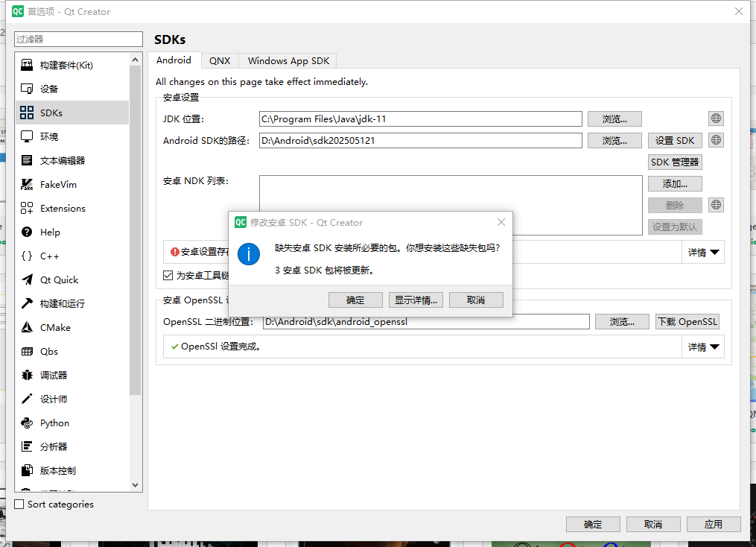
Task: Click 浏览... next to OpenSSL location
Action: (622, 322)
